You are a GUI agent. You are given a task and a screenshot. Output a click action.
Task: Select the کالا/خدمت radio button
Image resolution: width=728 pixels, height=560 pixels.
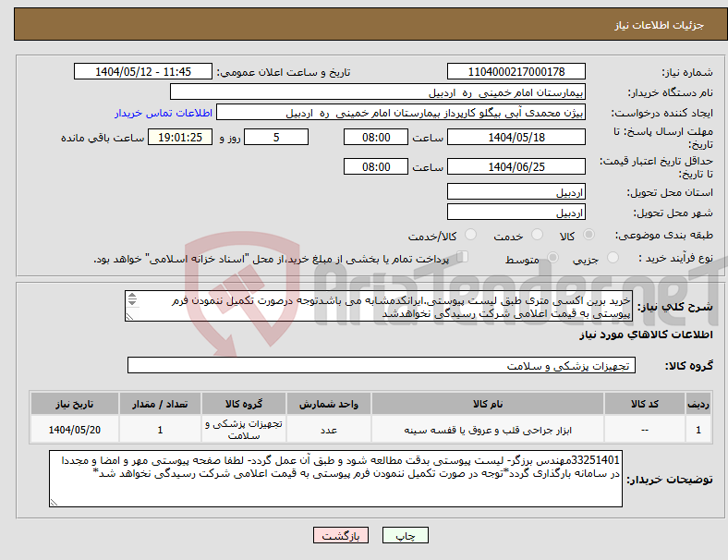coord(471,235)
